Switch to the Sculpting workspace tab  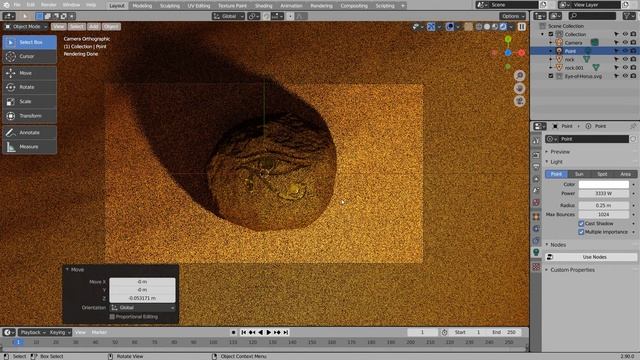(x=169, y=6)
